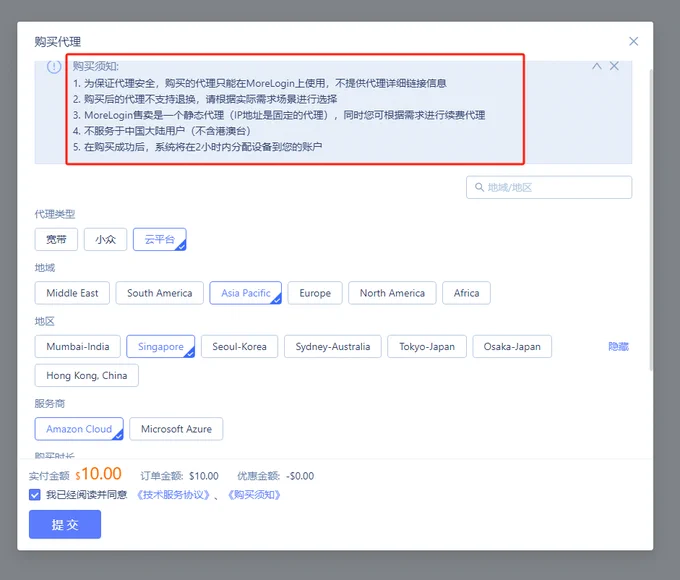The image size is (680, 580).
Task: Select the 宽带 proxy type
Action: (56, 239)
